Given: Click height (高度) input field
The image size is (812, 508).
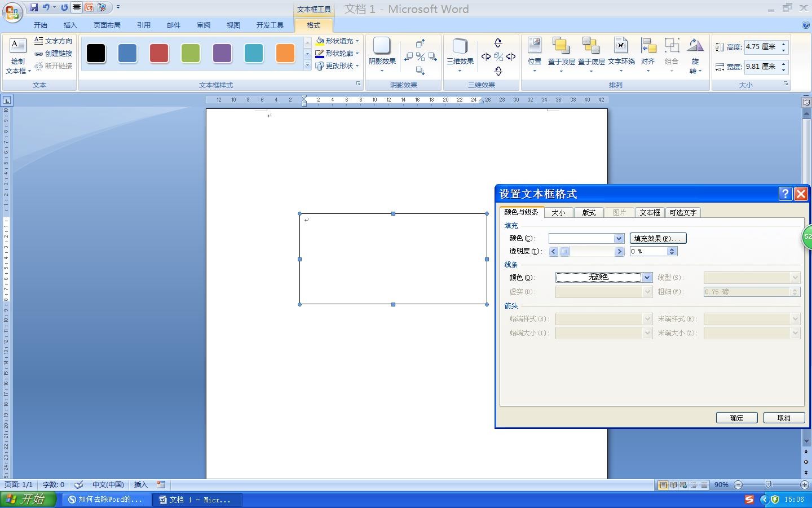Looking at the screenshot, I should click(x=762, y=47).
